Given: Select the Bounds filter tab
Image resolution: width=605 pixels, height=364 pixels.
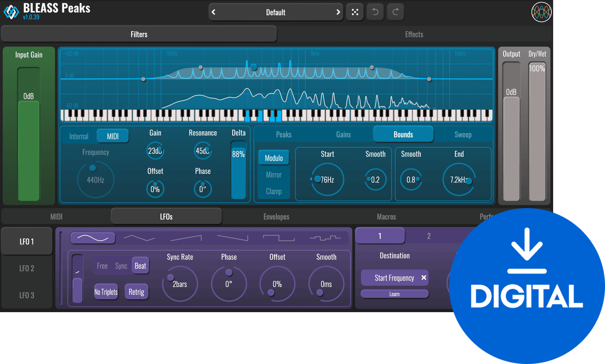Looking at the screenshot, I should 403,134.
